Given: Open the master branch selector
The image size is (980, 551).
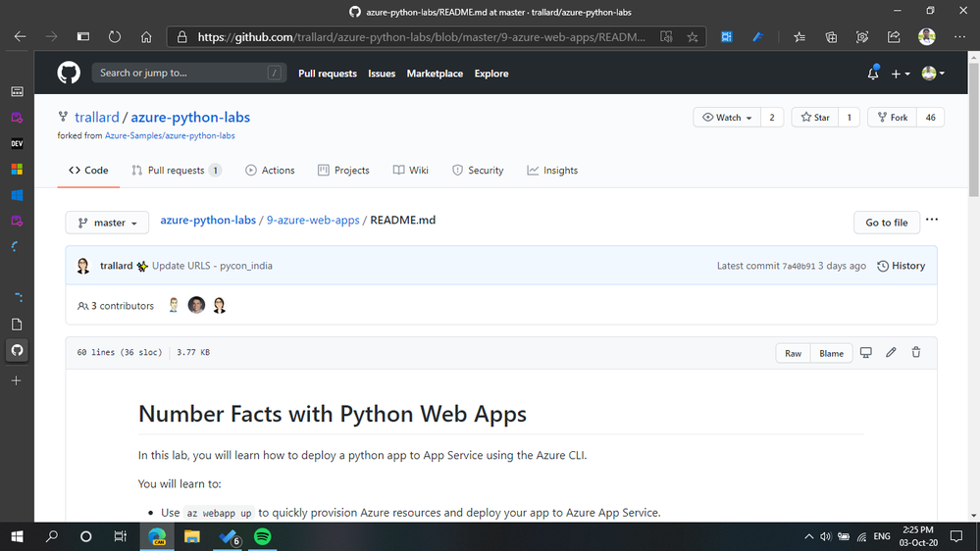Looking at the screenshot, I should pos(107,223).
